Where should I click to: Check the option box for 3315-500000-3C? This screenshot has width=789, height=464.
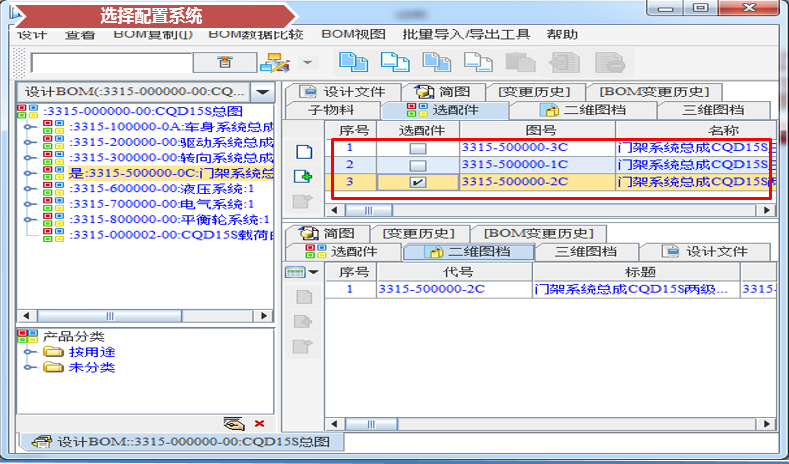[x=418, y=148]
